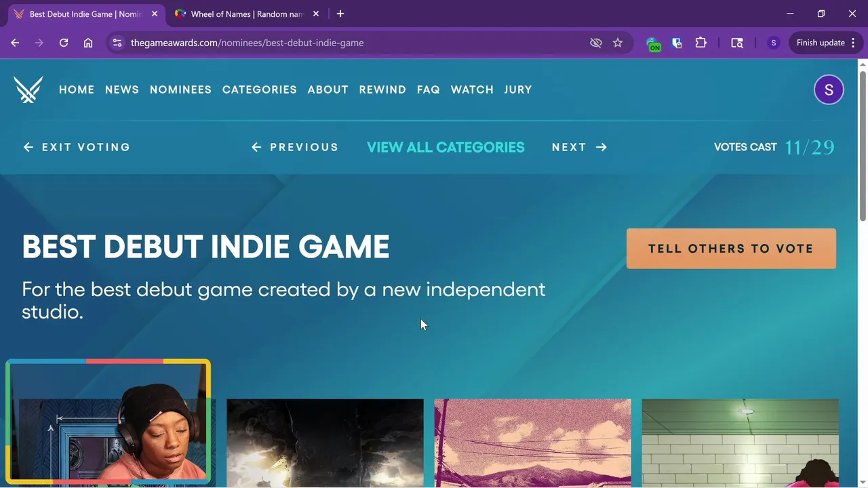
Task: Select the Best Debut Indie Game tab
Action: (x=85, y=14)
